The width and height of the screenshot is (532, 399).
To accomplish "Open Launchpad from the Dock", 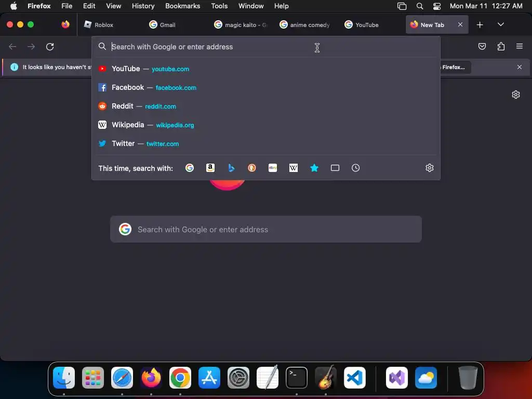I will coord(93,377).
